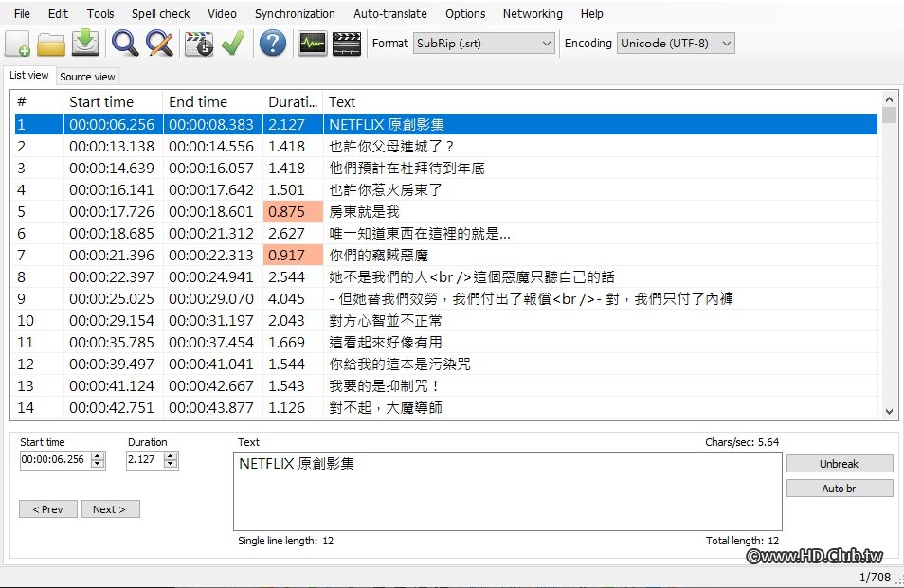Select row 4 text 也許你惹火房東了

[x=386, y=190]
